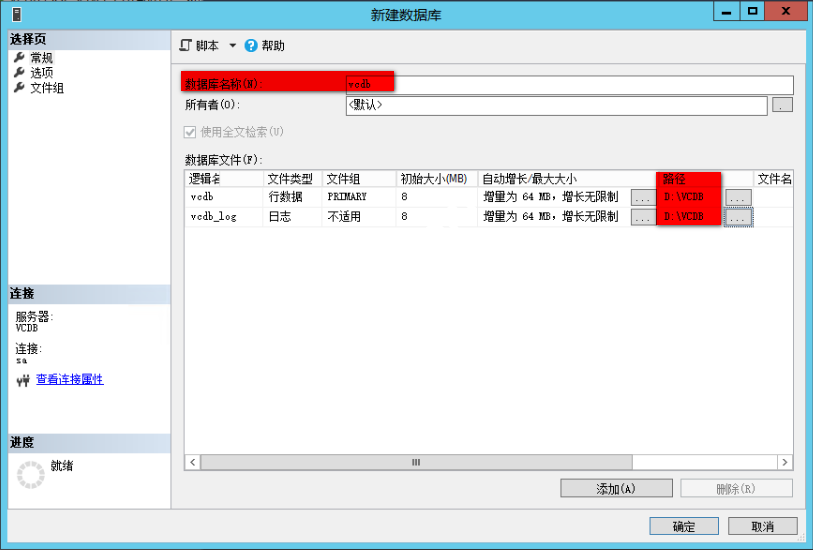Click the 初始大小(MB) column header

437,179
